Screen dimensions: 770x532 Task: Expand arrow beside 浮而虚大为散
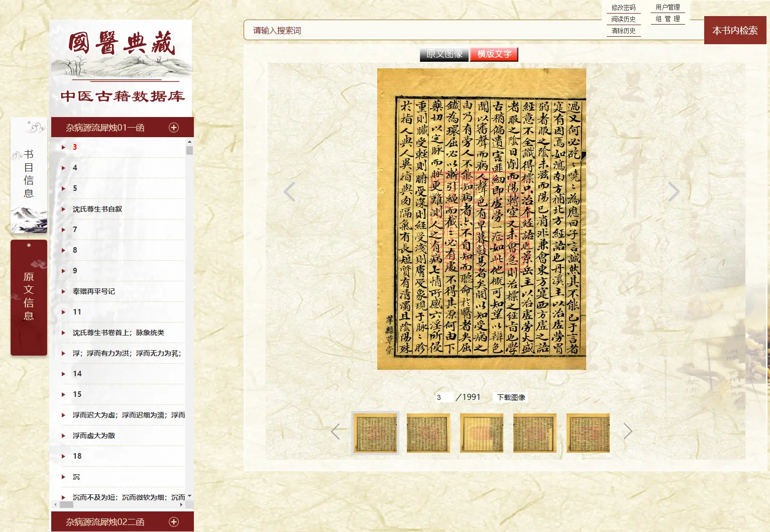coord(64,436)
